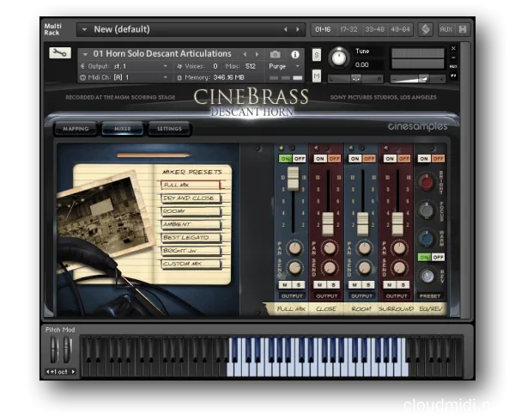Click the blue Warm EQ knob
Viewport: 515px width, 420px height.
(x=427, y=238)
